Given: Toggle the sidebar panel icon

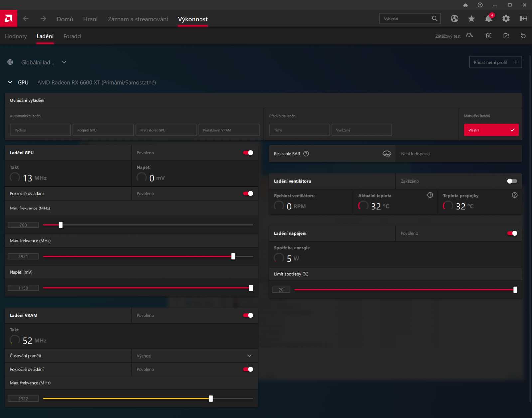Looking at the screenshot, I should click(523, 19).
